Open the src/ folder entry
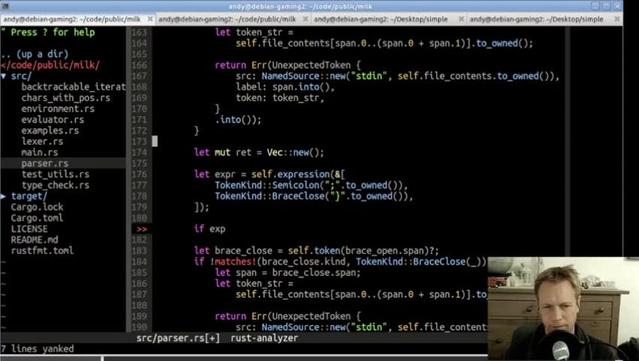 [21, 76]
